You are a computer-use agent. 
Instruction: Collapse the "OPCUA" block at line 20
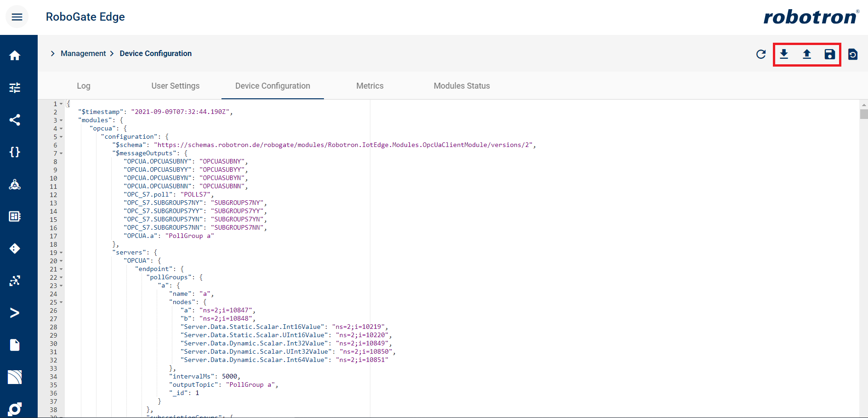(61, 261)
